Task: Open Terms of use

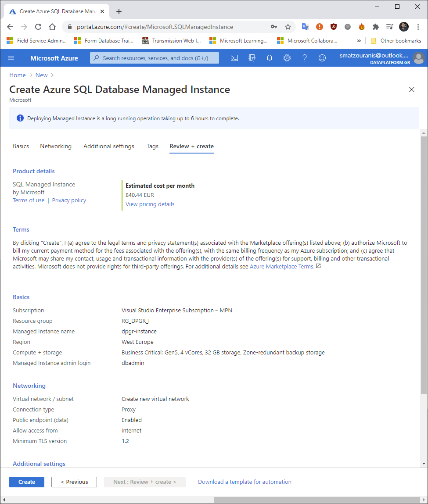Action: [x=28, y=200]
